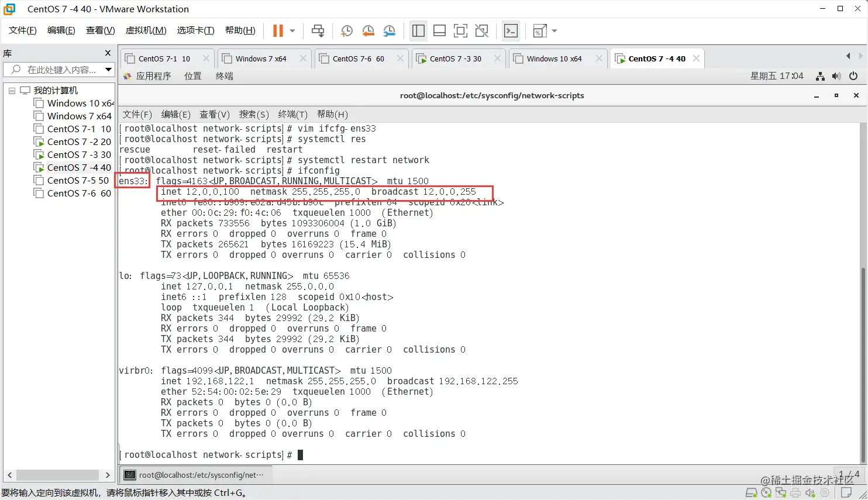Click the sound card status icon

pyautogui.click(x=810, y=493)
